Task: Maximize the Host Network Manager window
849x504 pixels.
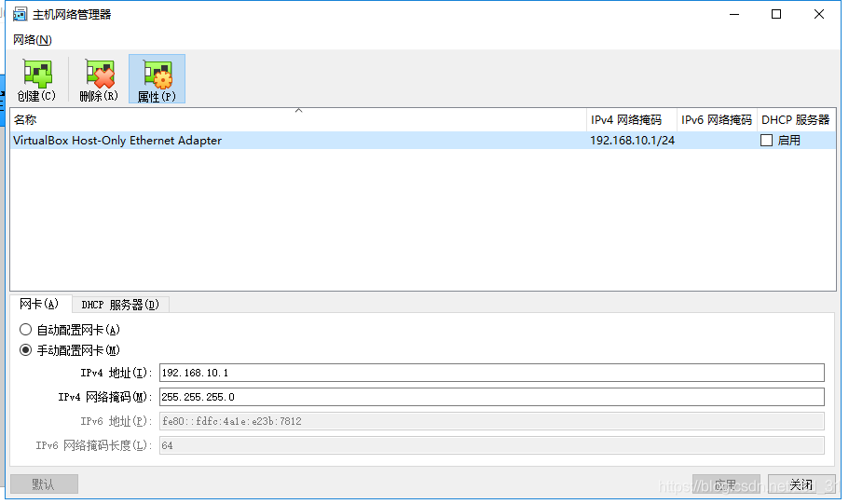Action: 776,14
